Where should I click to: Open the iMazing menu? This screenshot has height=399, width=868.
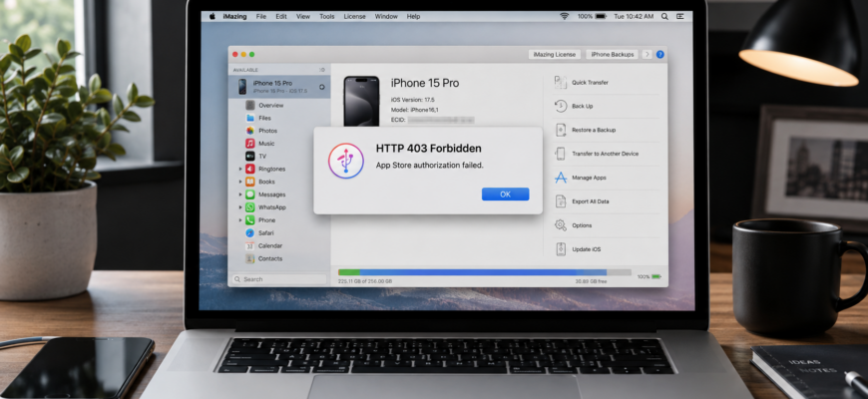pyautogui.click(x=235, y=17)
